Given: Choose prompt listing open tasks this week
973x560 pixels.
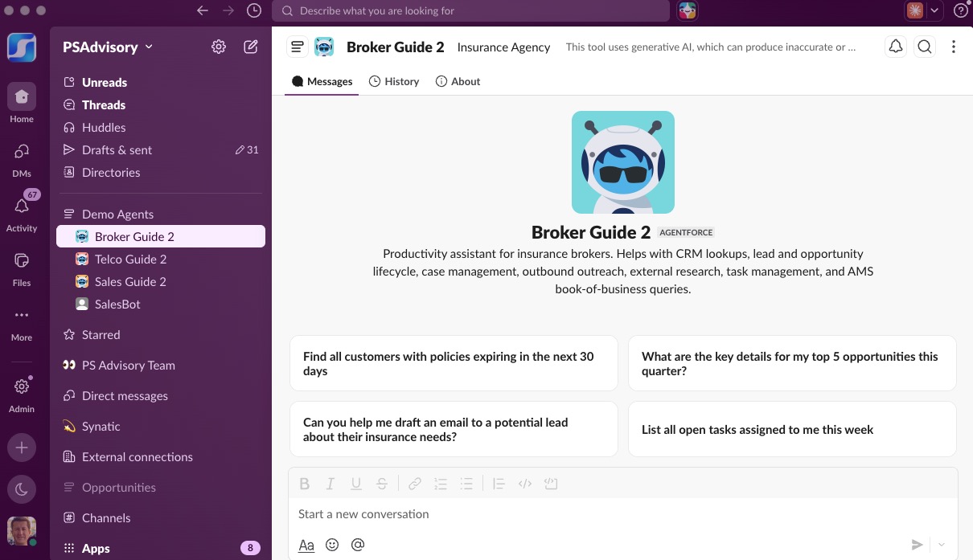Looking at the screenshot, I should (x=792, y=429).
